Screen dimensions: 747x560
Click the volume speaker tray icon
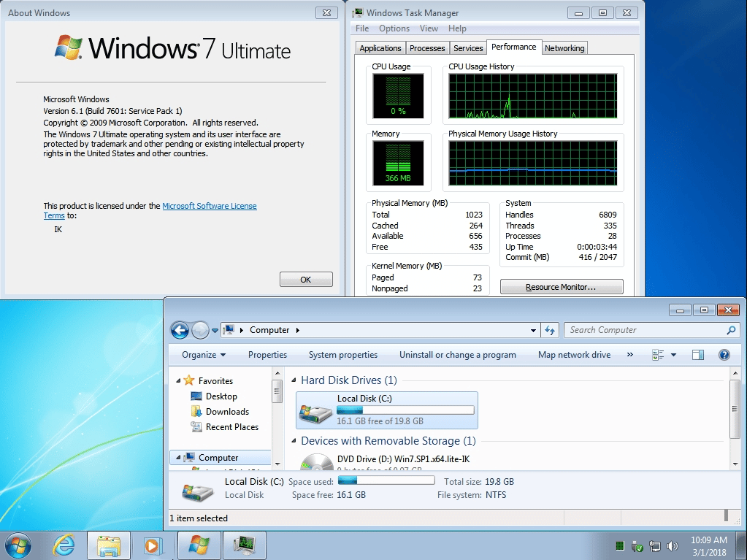673,545
